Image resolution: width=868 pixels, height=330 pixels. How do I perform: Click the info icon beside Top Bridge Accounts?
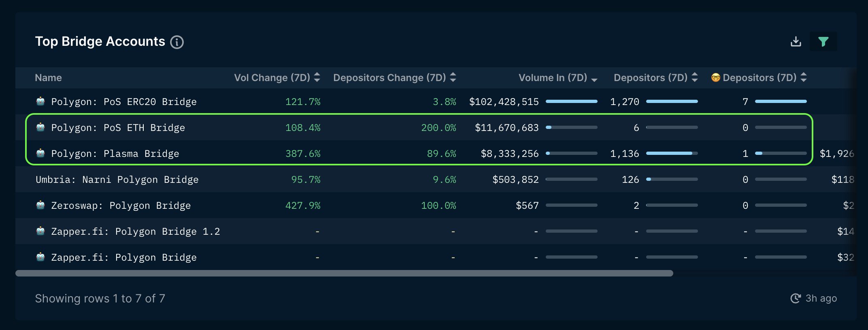point(177,42)
